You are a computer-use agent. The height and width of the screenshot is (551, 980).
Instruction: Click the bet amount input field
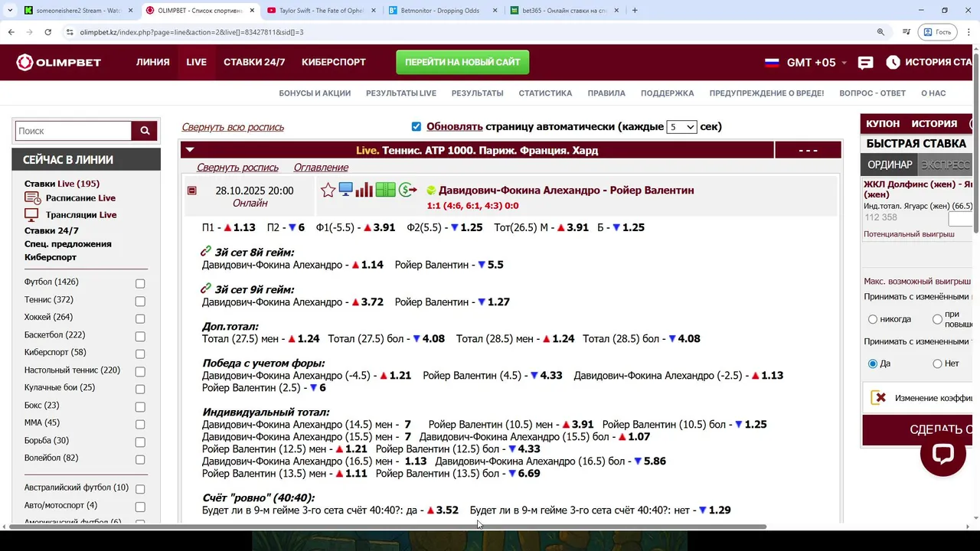960,217
